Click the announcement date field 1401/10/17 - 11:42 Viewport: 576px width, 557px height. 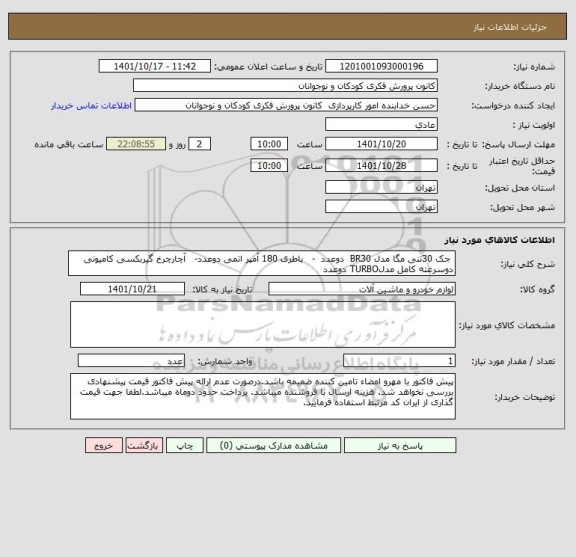155,66
